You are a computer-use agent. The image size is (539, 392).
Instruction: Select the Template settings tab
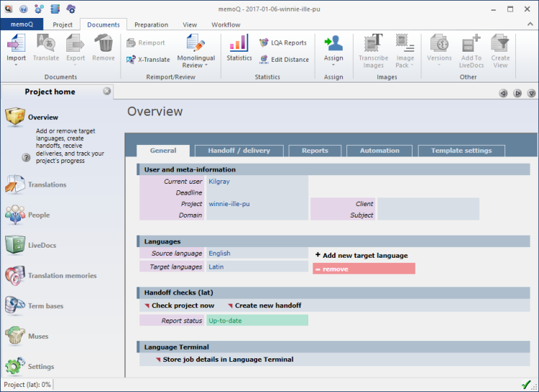pyautogui.click(x=461, y=151)
